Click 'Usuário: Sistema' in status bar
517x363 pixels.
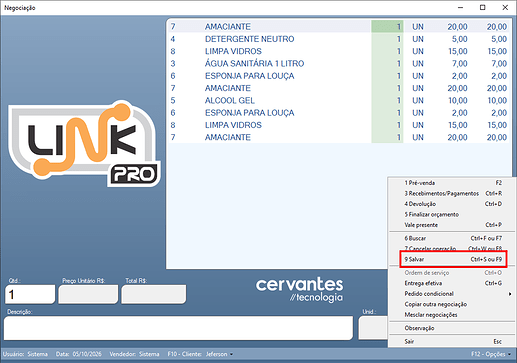tap(25, 354)
